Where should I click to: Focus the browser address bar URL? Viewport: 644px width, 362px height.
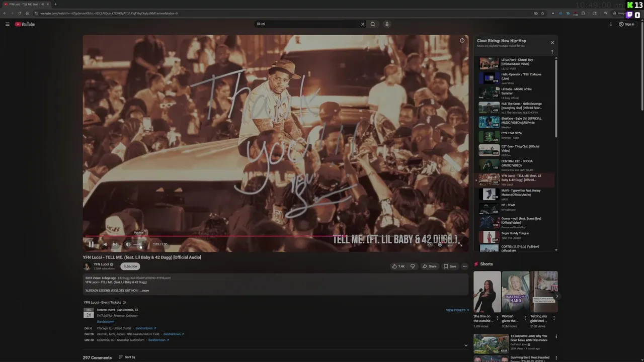point(109,13)
